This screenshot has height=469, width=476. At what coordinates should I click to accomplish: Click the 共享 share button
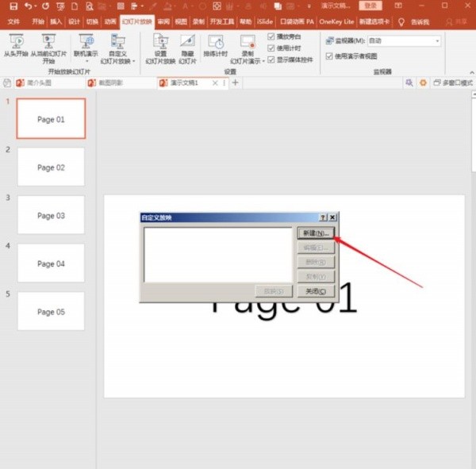(x=456, y=22)
